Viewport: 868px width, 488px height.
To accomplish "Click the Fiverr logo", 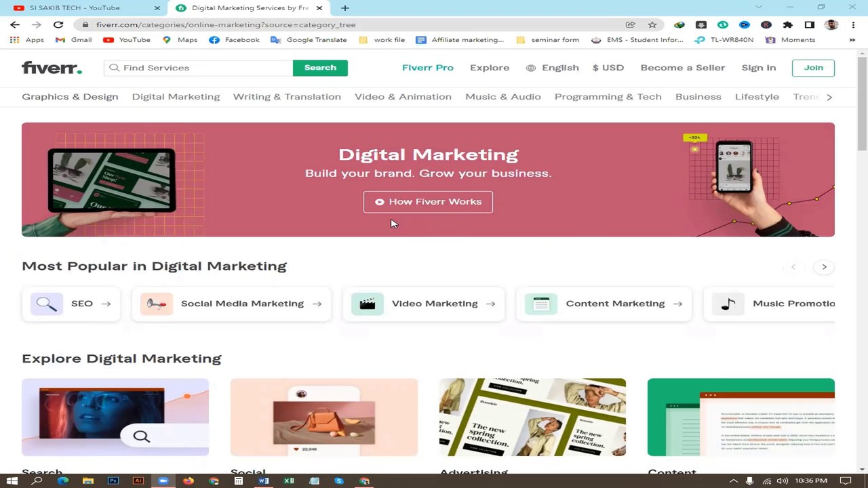I will [52, 68].
